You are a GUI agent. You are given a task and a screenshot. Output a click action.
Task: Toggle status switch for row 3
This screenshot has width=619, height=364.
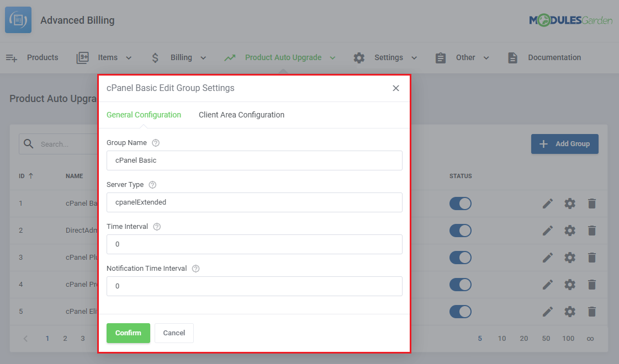click(461, 258)
